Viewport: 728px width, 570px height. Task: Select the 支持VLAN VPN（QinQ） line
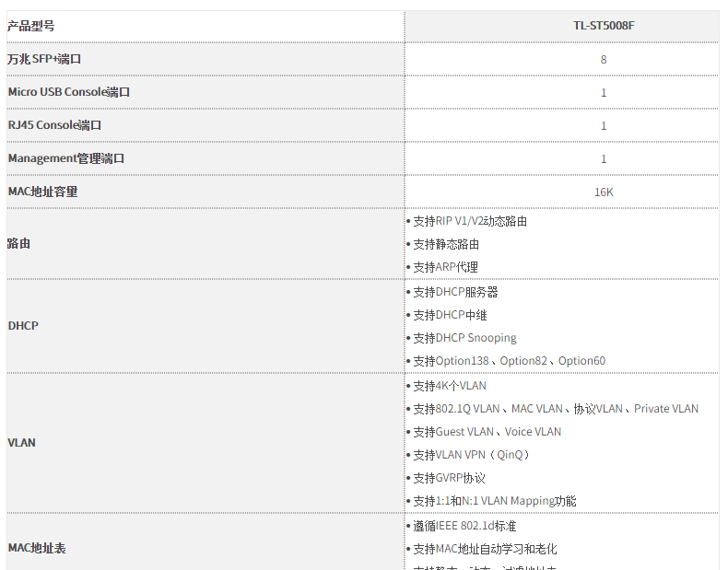(x=472, y=455)
